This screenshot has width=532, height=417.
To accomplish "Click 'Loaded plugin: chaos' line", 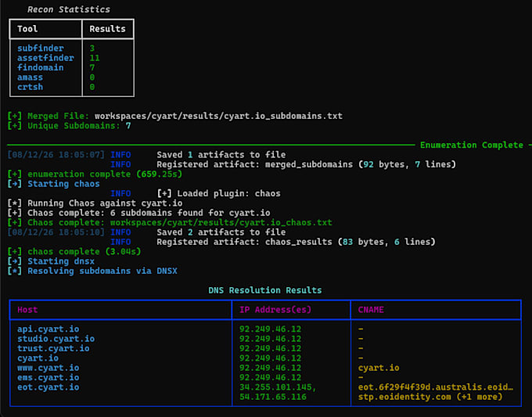I will (218, 193).
